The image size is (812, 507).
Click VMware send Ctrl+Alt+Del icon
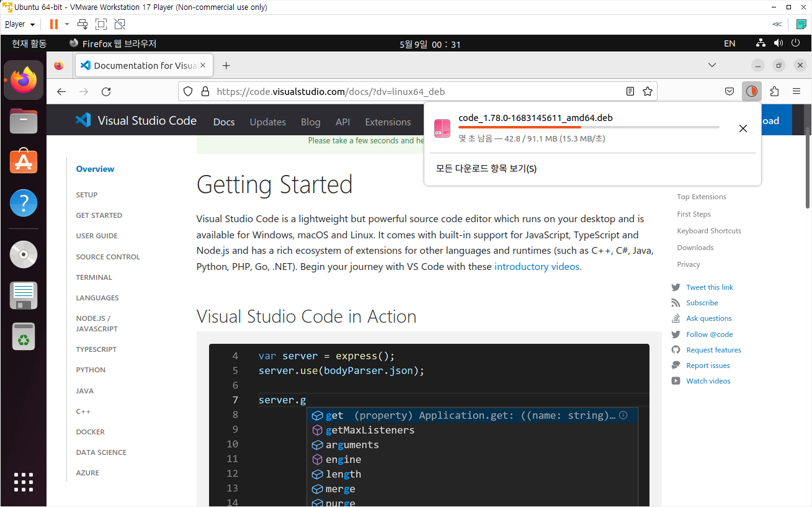tap(83, 24)
